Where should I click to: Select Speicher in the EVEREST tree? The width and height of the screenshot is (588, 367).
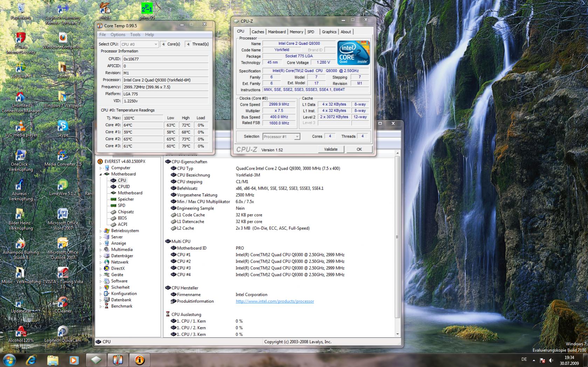[x=126, y=199]
